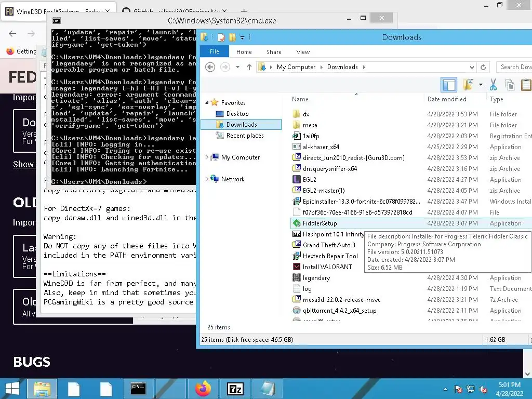
Task: Select Desktop in navigation pane
Action: [237, 114]
